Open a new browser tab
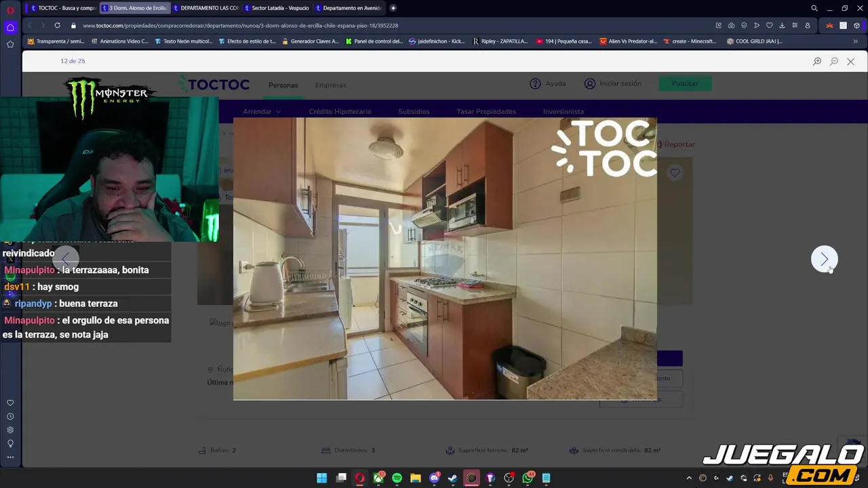This screenshot has width=868, height=488. [x=393, y=8]
